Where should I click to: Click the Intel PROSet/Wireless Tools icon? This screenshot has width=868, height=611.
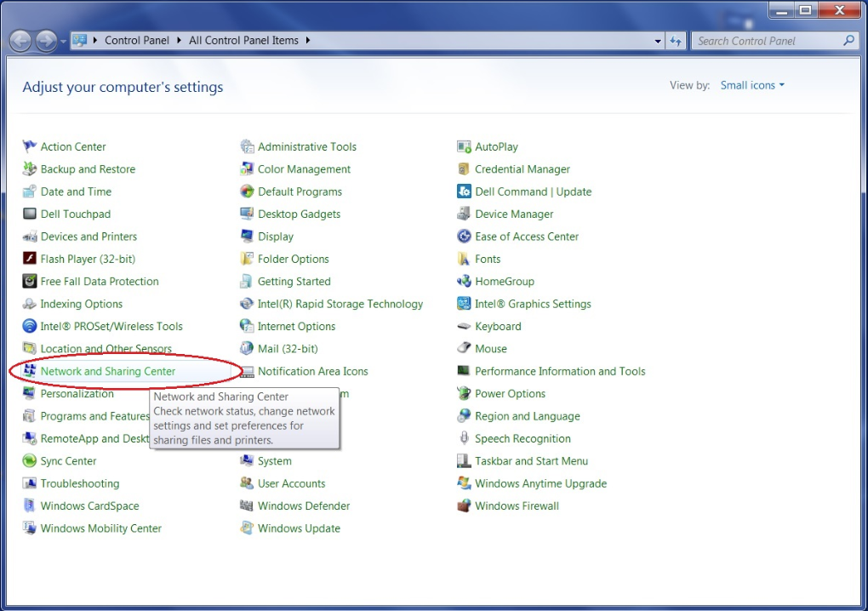[29, 326]
